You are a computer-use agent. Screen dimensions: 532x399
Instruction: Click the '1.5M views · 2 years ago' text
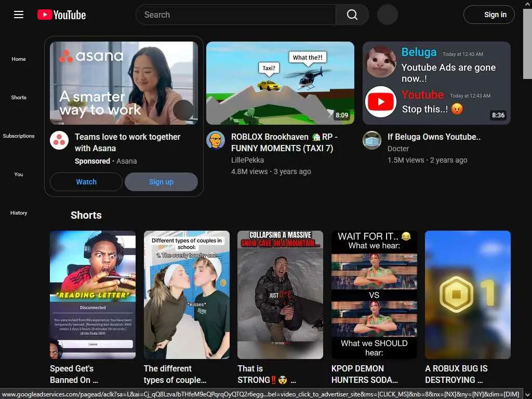click(427, 160)
